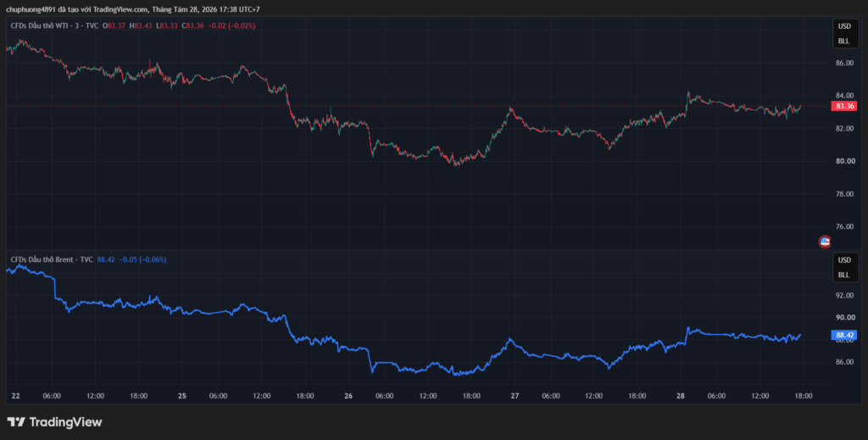Image resolution: width=868 pixels, height=440 pixels.
Task: Click the 86.00 price label in WTI pane
Action: 844,63
